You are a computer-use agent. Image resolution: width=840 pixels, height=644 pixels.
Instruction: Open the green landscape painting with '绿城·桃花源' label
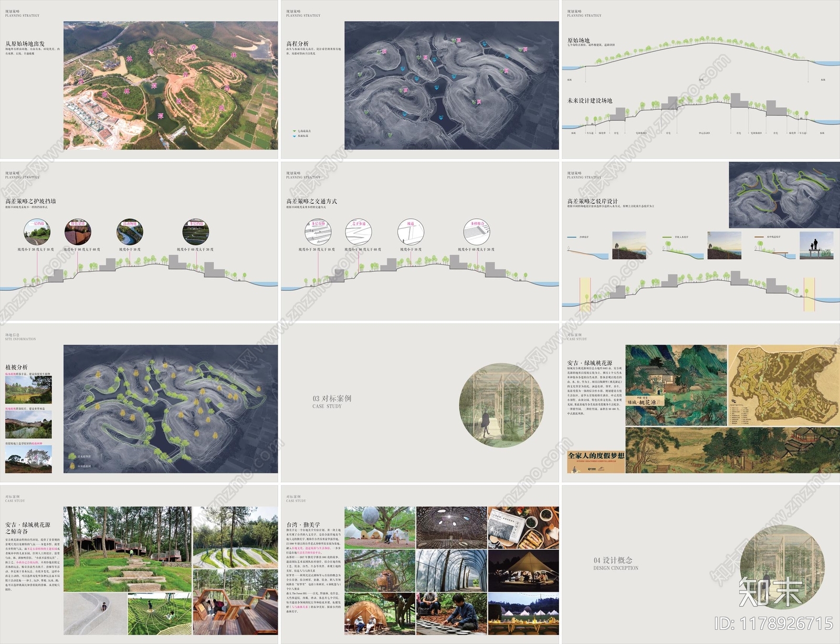click(676, 385)
